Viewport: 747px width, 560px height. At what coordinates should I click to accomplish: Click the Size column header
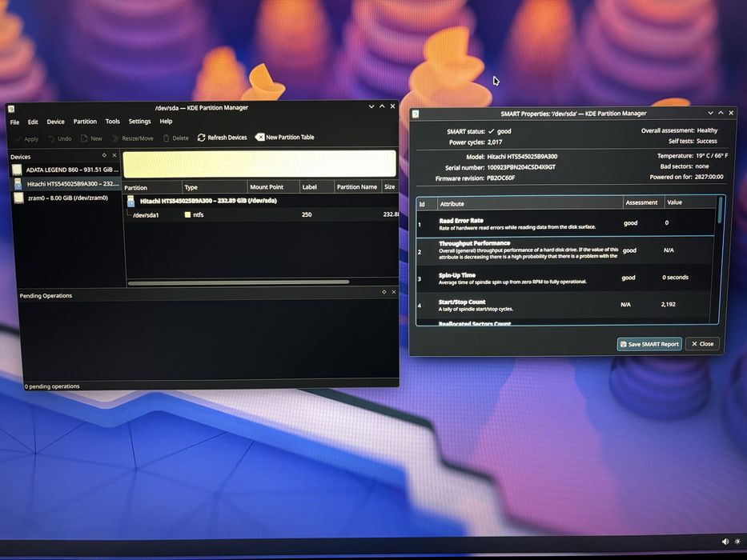point(390,186)
